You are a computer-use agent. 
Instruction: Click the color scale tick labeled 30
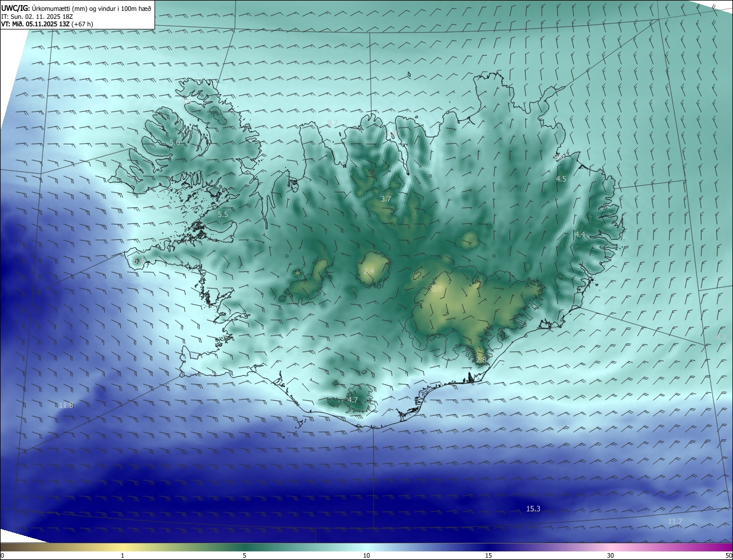click(610, 555)
